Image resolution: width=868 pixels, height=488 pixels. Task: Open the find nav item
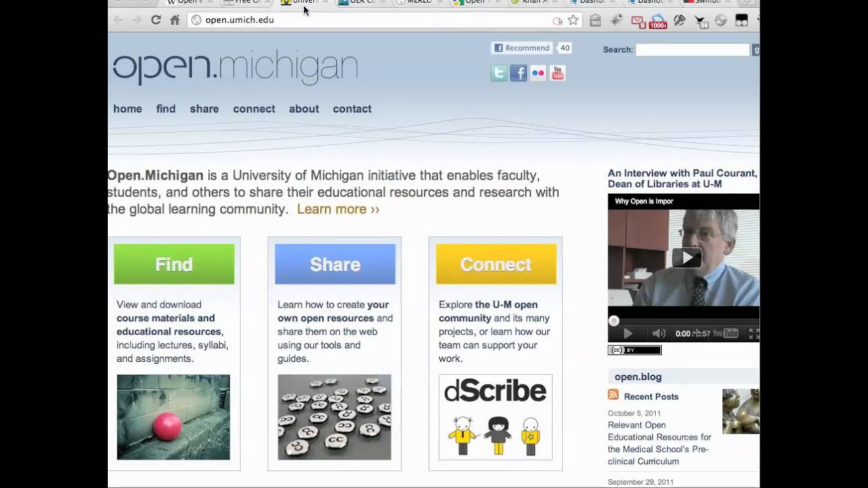pos(165,108)
